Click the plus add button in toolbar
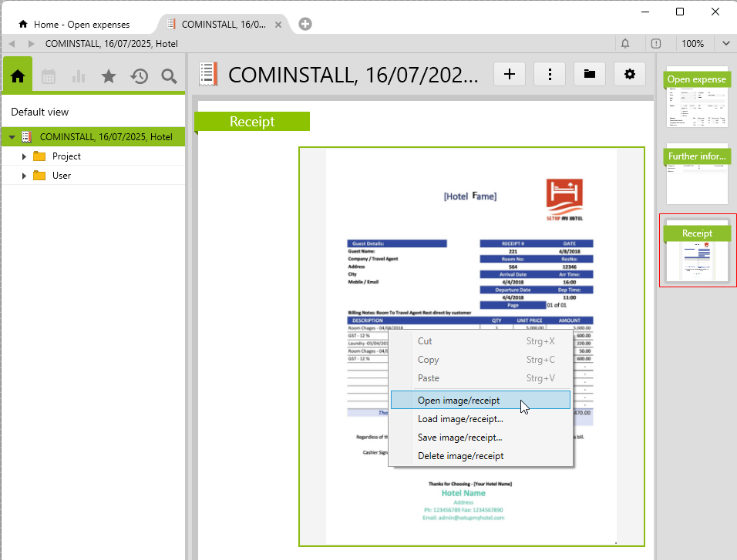 coord(510,74)
